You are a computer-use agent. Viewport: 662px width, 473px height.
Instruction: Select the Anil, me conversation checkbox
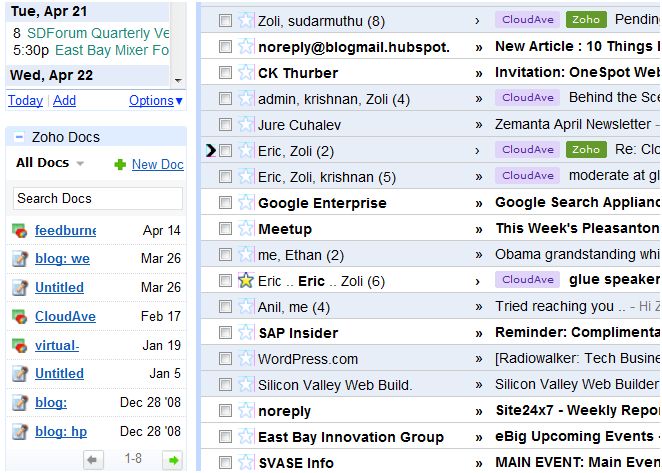225,307
